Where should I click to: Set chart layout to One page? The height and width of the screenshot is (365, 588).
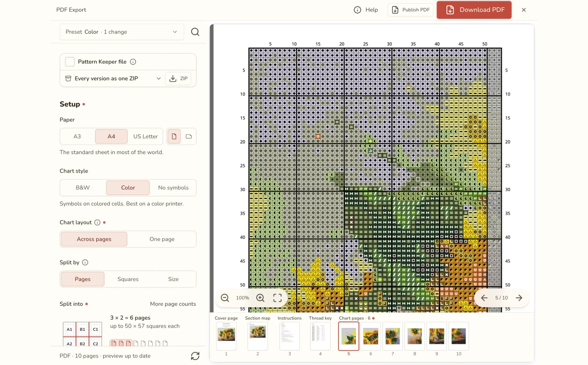pos(162,239)
